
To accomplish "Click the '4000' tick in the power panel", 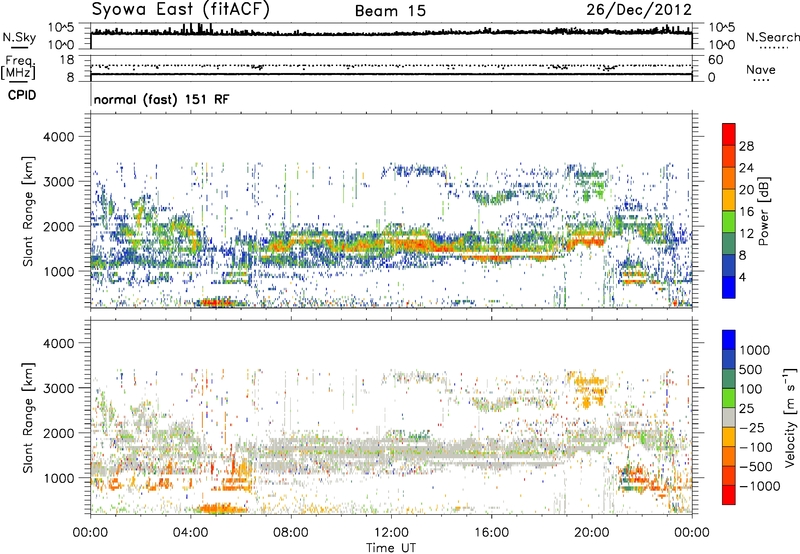I will [59, 137].
